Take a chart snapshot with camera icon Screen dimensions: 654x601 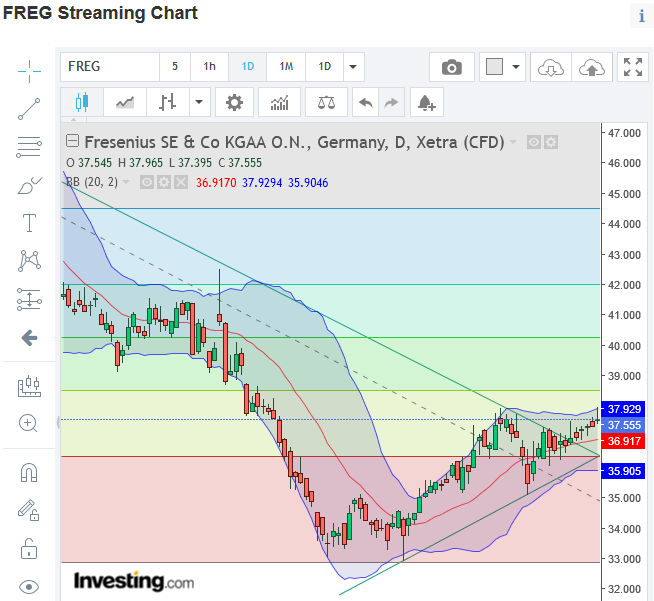pyautogui.click(x=452, y=67)
